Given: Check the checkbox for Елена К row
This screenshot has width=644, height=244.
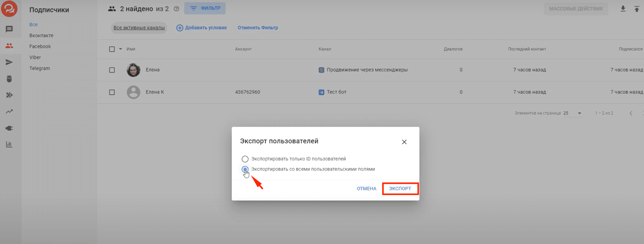Looking at the screenshot, I should click(x=112, y=92).
